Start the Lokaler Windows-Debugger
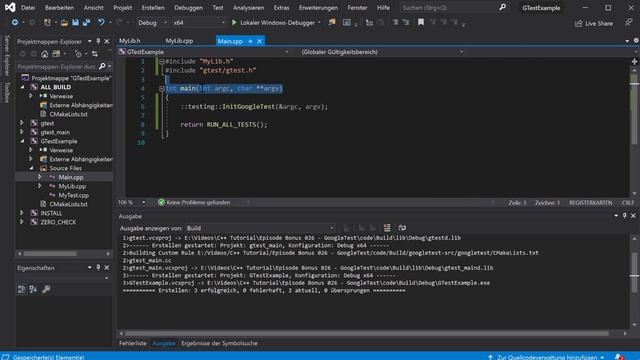 tap(274, 23)
